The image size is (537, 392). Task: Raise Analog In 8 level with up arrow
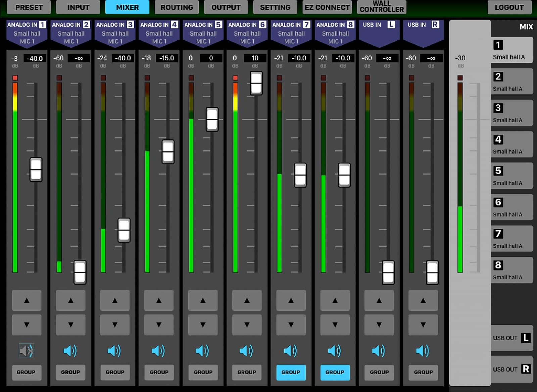coord(335,300)
